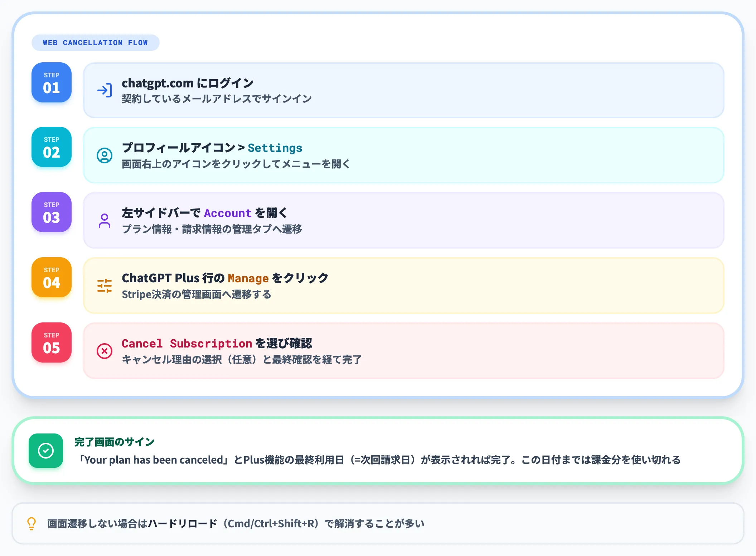This screenshot has width=756, height=556.
Task: Click the orange 'Manage' word in step 04
Action: (x=248, y=278)
